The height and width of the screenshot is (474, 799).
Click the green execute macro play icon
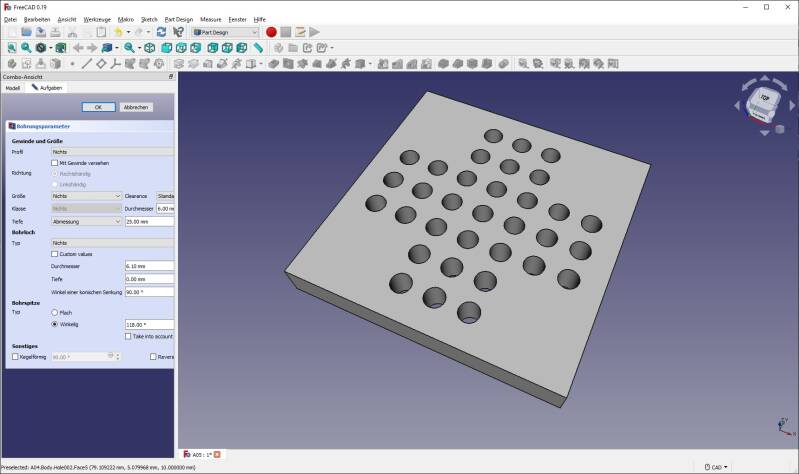(315, 32)
